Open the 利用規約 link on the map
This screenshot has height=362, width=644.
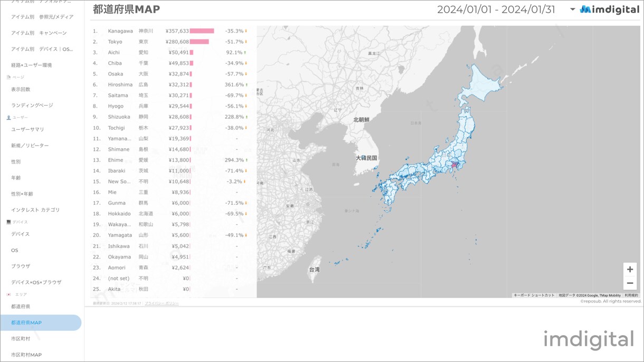click(x=631, y=296)
